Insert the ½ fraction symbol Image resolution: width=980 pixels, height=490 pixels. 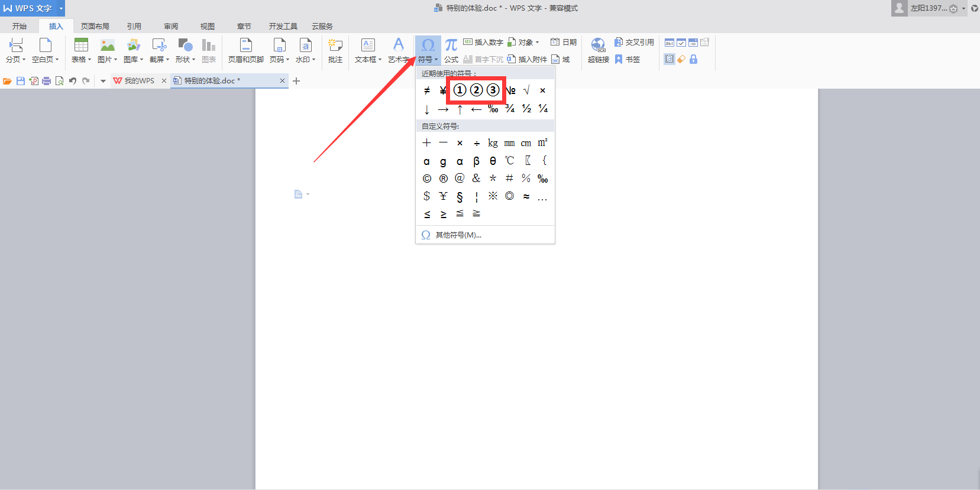coord(526,109)
